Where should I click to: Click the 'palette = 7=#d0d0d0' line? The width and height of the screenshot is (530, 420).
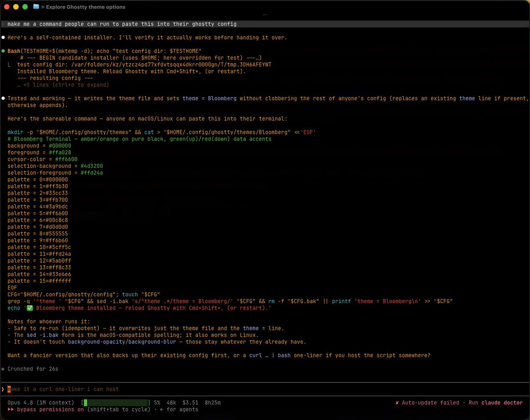[38, 227]
